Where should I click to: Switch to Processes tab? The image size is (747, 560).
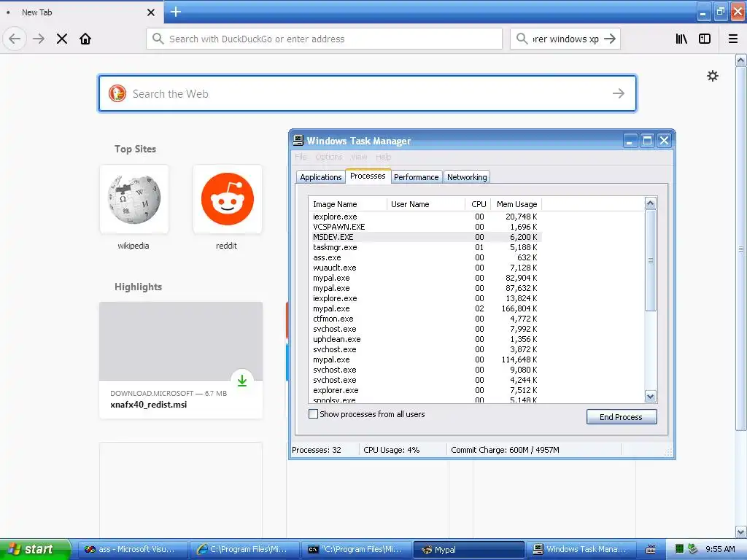coord(368,176)
